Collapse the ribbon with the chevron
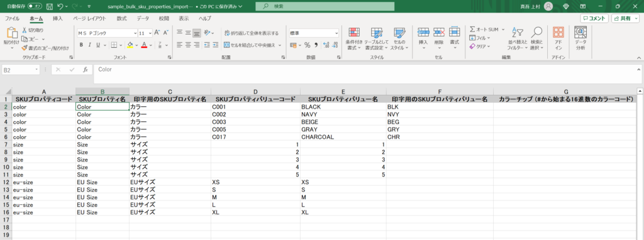 click(x=638, y=58)
